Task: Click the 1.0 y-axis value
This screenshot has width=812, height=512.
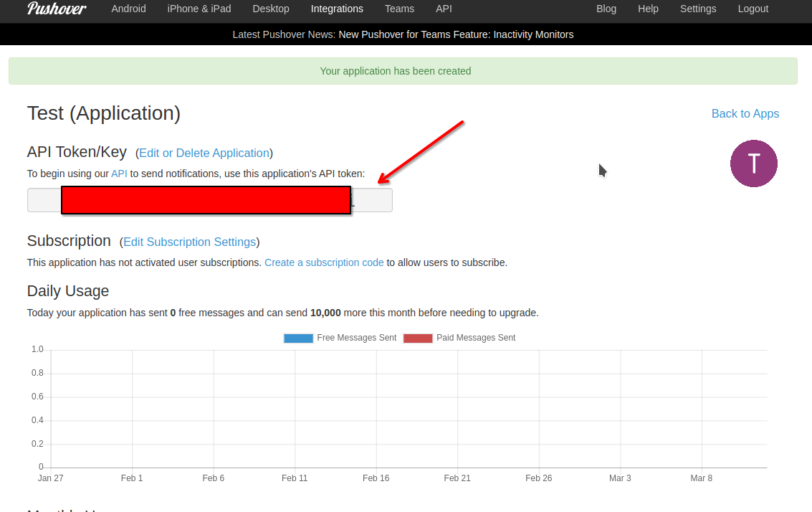Action: pos(37,349)
